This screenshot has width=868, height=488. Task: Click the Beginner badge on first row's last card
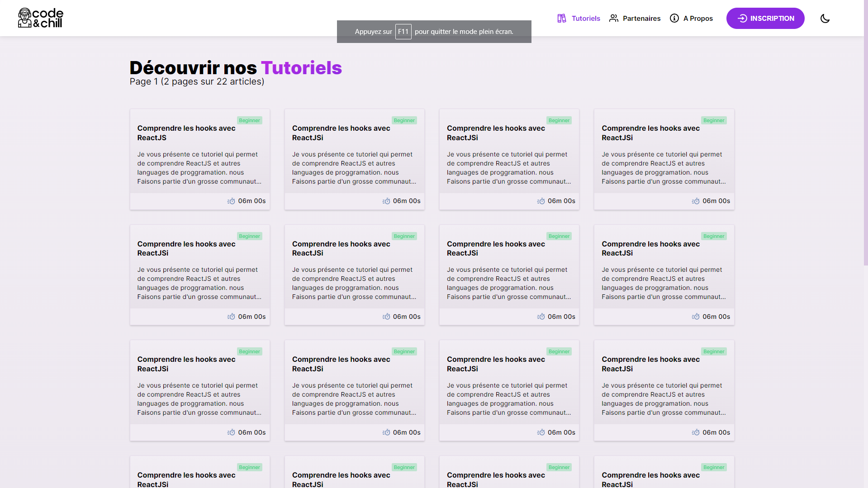(713, 121)
